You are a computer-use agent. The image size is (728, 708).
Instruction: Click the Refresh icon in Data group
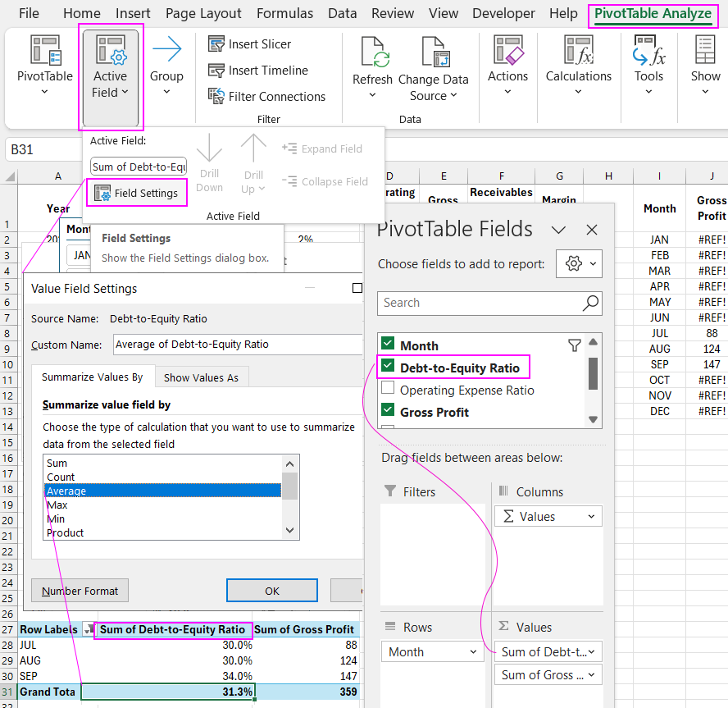click(372, 54)
